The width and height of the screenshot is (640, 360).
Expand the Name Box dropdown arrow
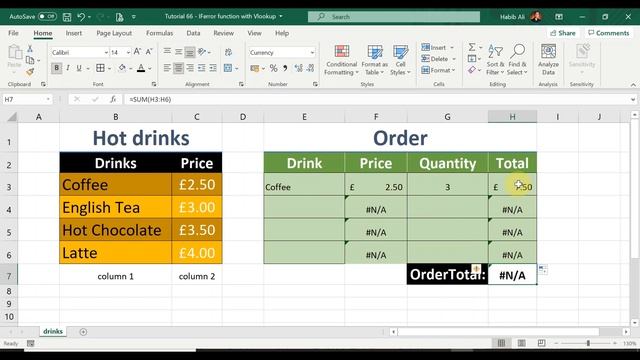[48, 99]
